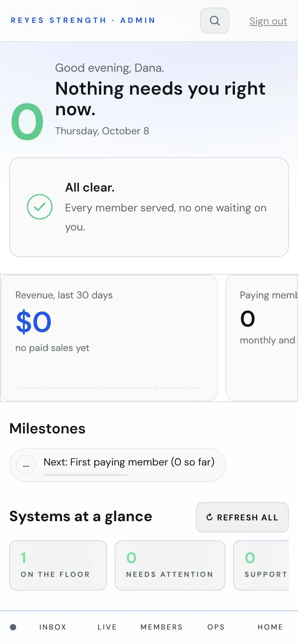Go to the Home tab
298x644 pixels.
pyautogui.click(x=270, y=627)
